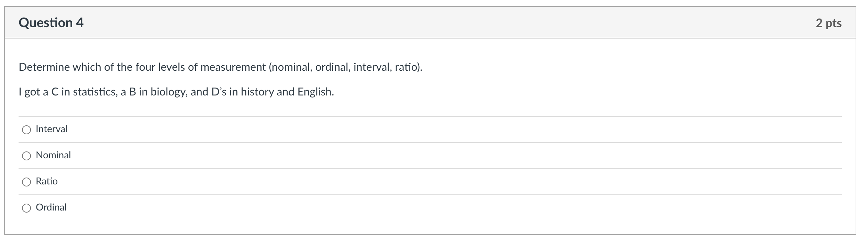Select the Nominal radio button

(x=26, y=156)
